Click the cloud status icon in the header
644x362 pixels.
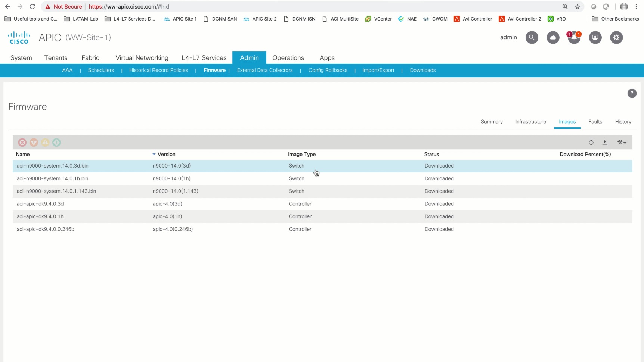point(553,37)
